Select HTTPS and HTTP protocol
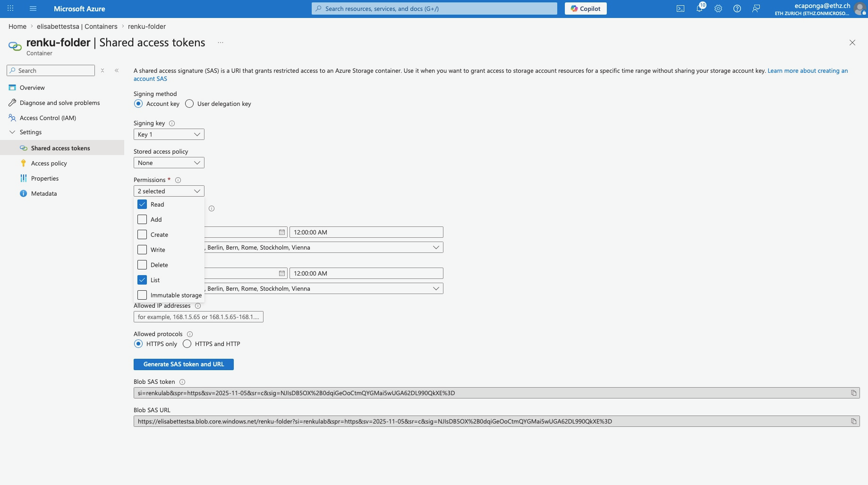The height and width of the screenshot is (485, 868). [x=187, y=344]
